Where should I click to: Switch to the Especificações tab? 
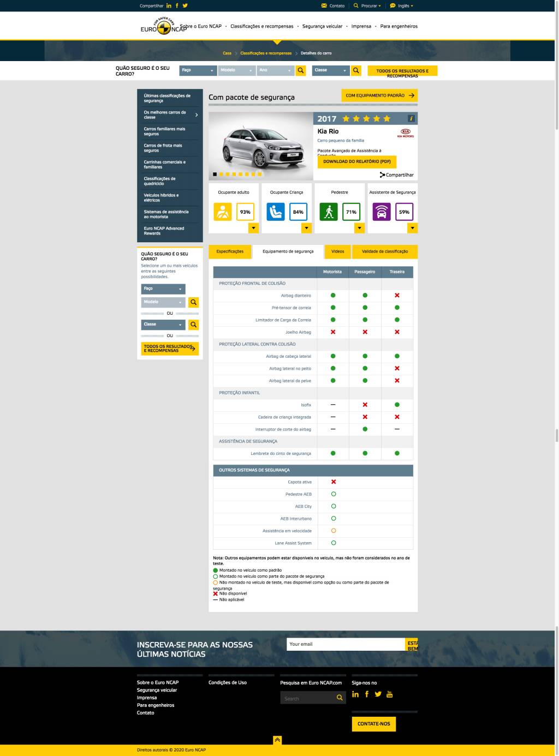click(230, 251)
